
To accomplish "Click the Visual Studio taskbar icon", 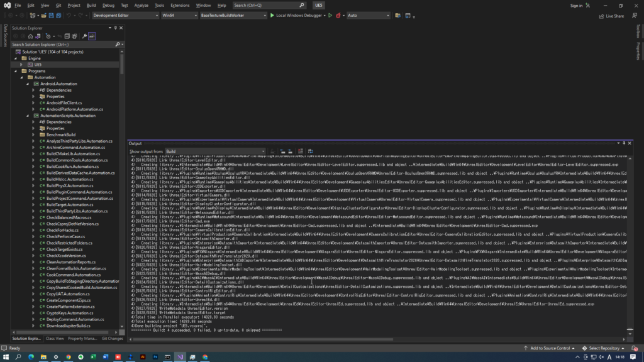I will (x=180, y=357).
